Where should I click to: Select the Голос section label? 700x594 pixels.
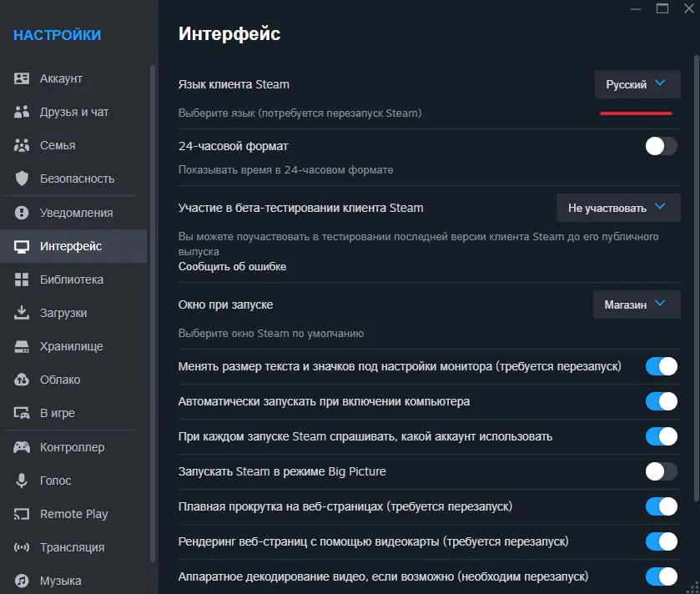coord(55,481)
